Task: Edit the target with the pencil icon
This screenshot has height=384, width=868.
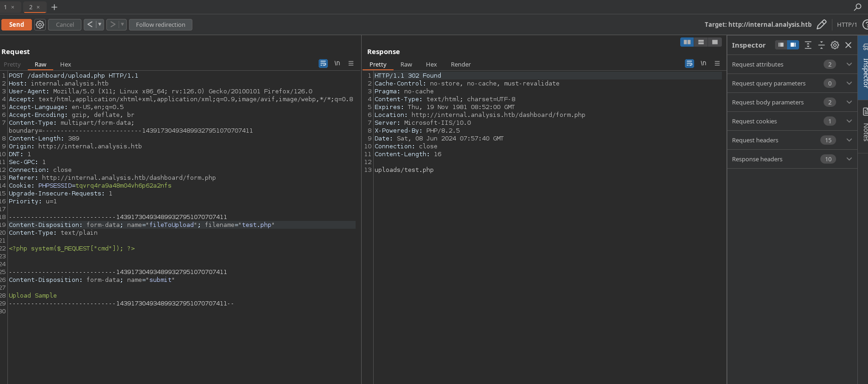Action: (821, 24)
